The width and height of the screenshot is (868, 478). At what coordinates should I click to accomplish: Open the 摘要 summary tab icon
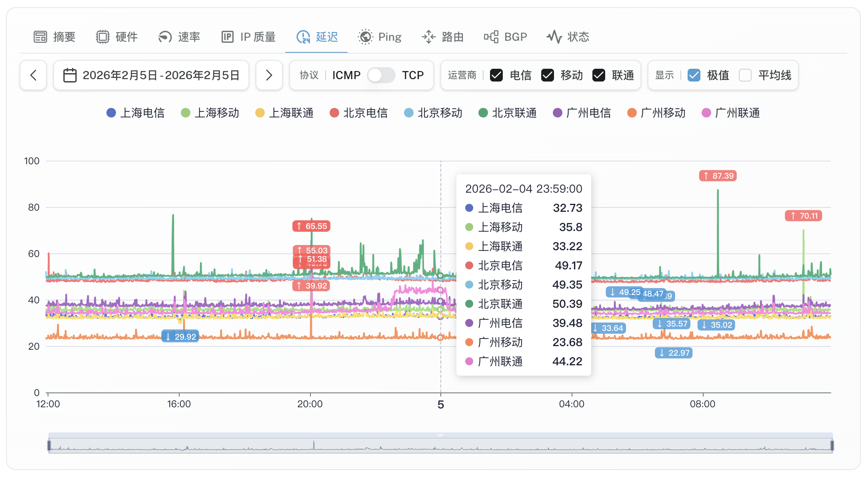[40, 36]
